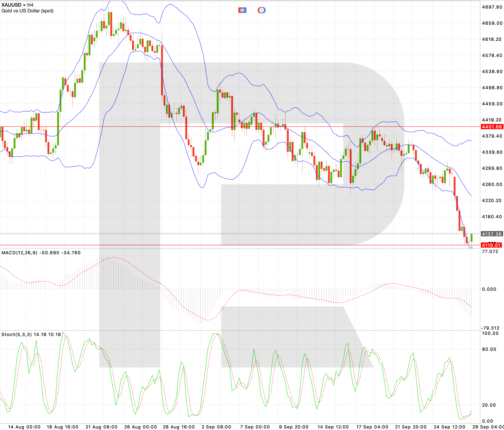Click the 21 Aug 08:00 time axis label
Image resolution: width=504 pixels, height=430 pixels.
(102, 427)
